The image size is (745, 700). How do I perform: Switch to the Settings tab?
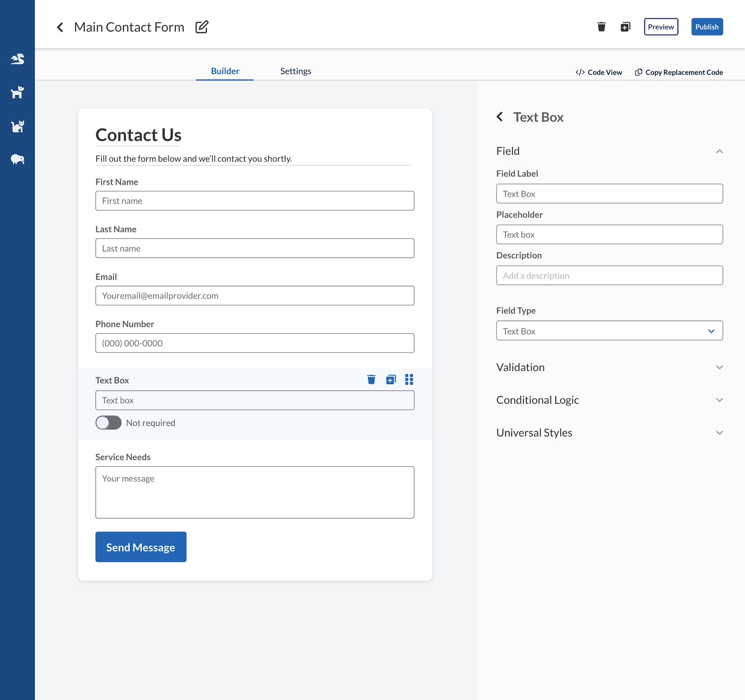[296, 71]
